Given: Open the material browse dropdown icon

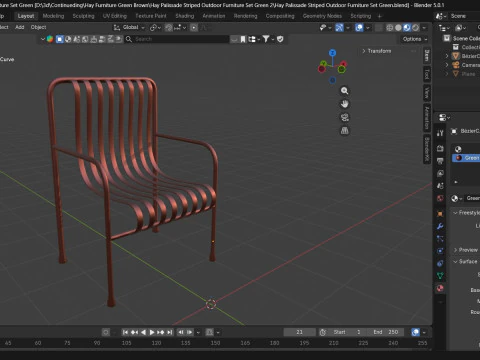Looking at the screenshot, I should pyautogui.click(x=456, y=199).
